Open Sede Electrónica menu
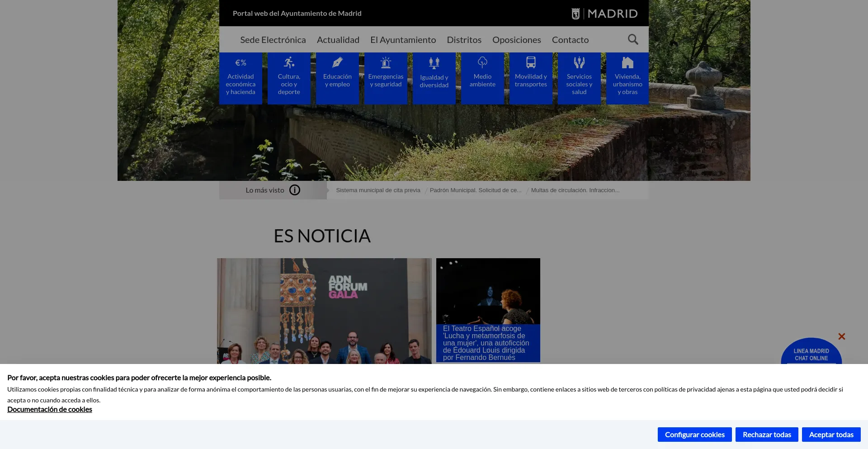This screenshot has width=868, height=449. click(273, 40)
